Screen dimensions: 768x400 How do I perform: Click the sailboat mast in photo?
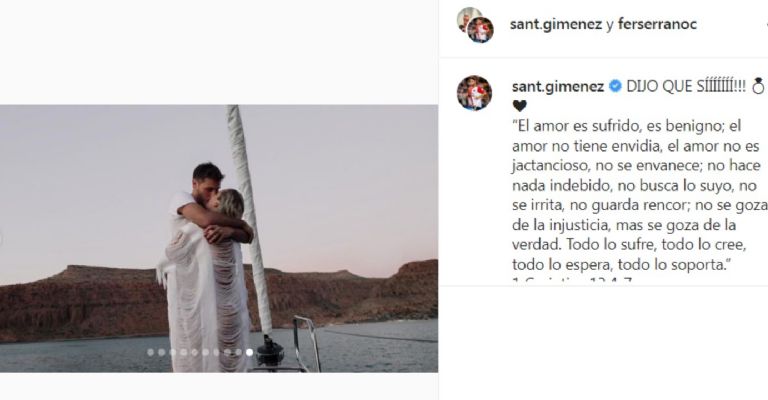250,219
